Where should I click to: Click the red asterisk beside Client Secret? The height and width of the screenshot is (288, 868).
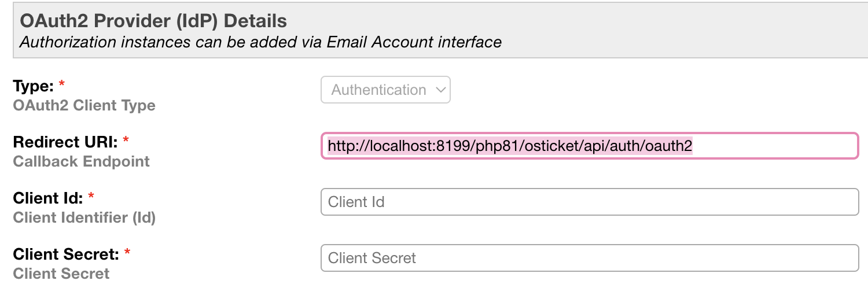click(x=127, y=252)
